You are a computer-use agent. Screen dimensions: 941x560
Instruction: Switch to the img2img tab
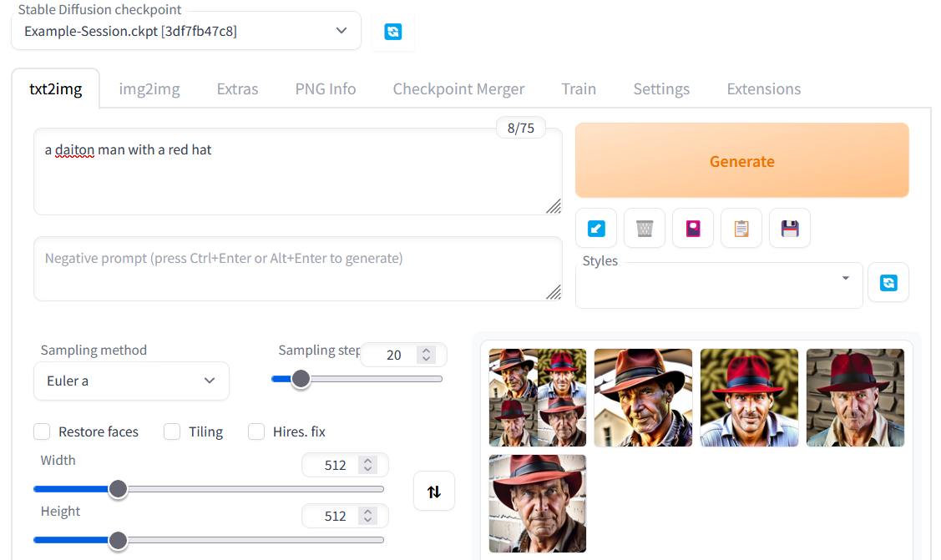tap(149, 89)
